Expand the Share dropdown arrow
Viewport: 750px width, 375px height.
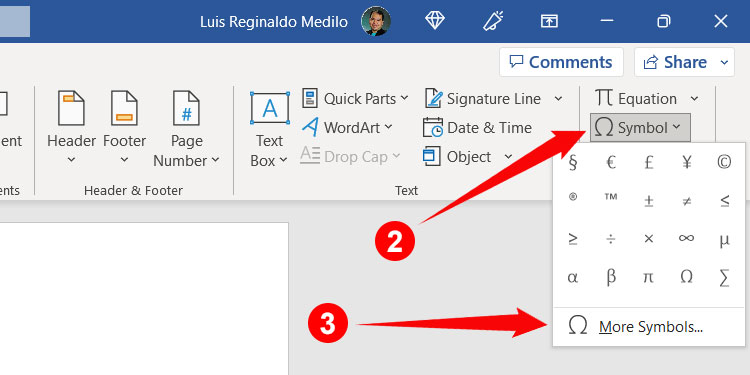[724, 63]
